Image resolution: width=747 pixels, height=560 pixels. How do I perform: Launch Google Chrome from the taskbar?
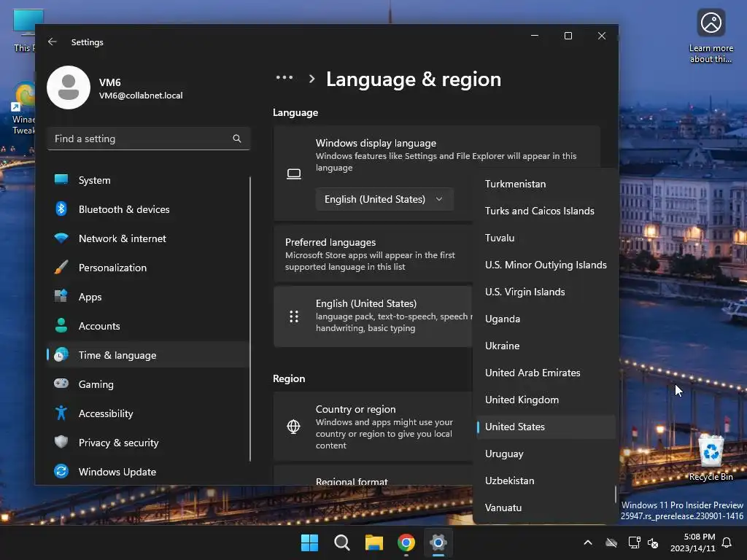(x=406, y=542)
